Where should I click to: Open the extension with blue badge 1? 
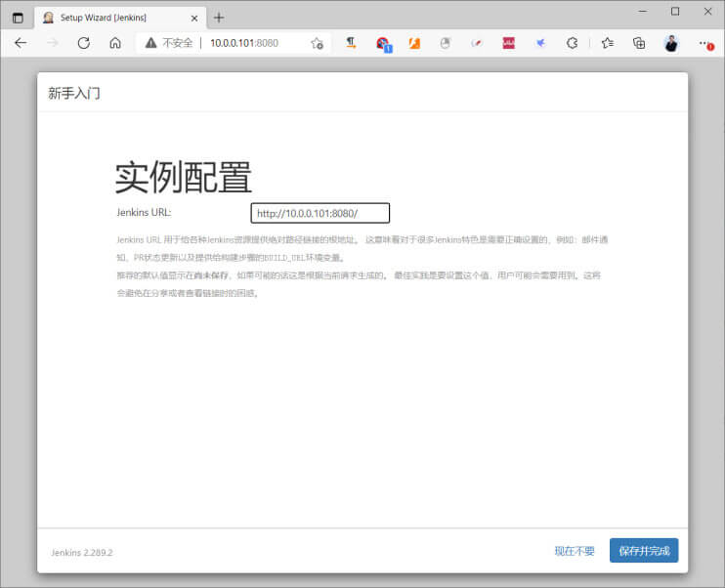(383, 44)
